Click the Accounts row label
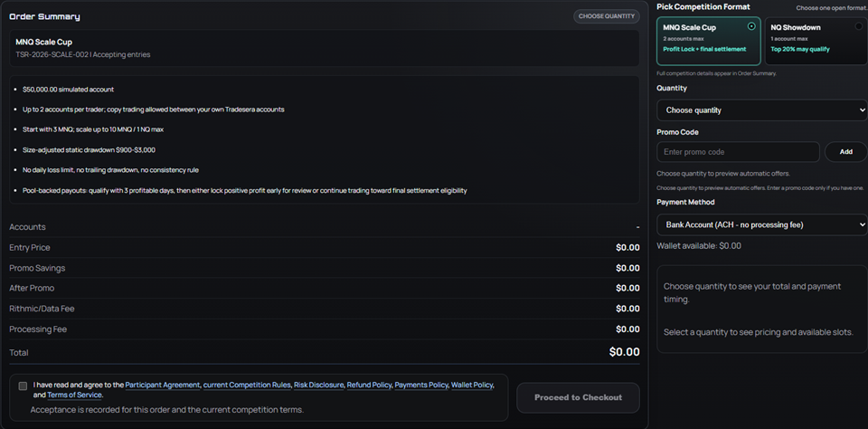The image size is (868, 429). [28, 227]
